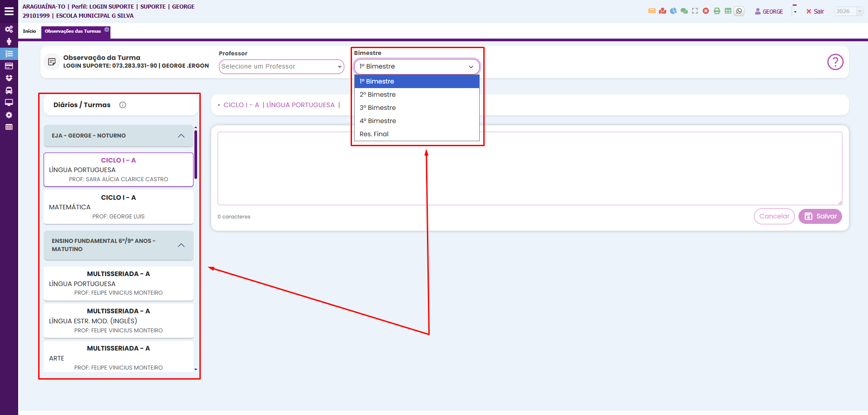Image resolution: width=868 pixels, height=415 pixels.
Task: Switch to the Início tab
Action: pos(30,31)
